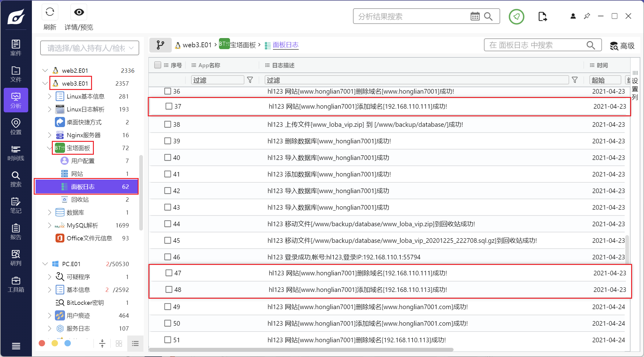Select the 用户配置 tree item
This screenshot has width=644, height=357.
click(83, 161)
